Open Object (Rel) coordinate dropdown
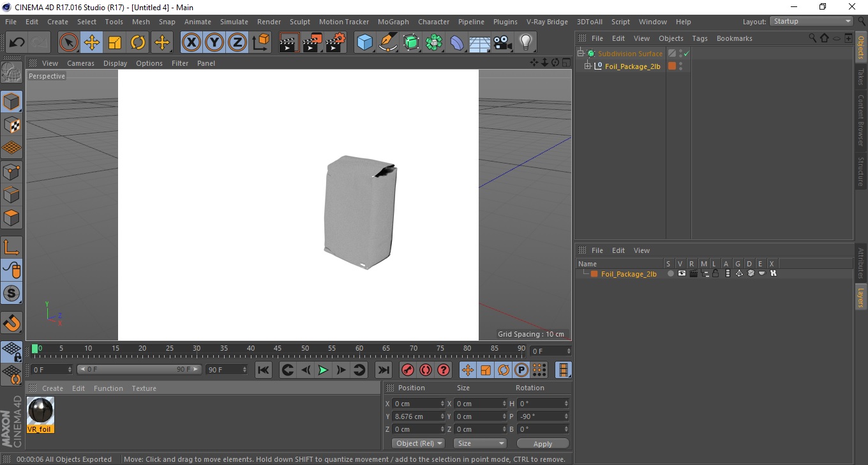This screenshot has height=465, width=868. coord(418,443)
